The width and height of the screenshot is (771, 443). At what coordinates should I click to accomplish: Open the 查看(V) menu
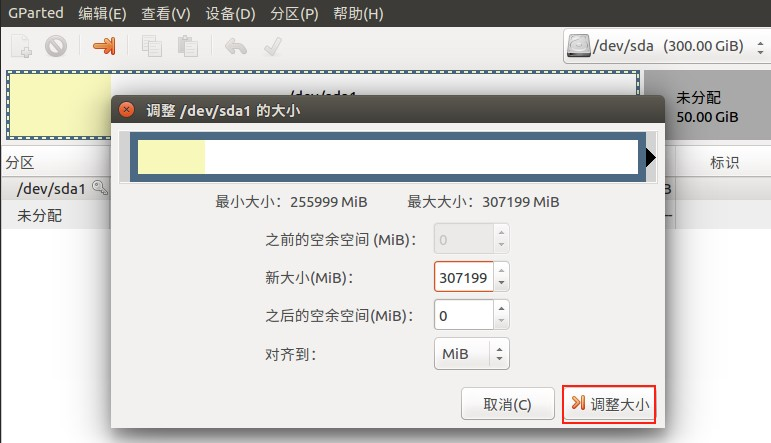point(166,13)
